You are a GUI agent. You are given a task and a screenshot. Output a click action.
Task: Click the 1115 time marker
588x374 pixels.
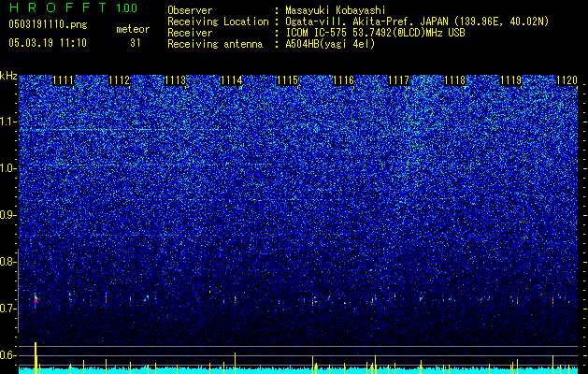click(x=287, y=80)
